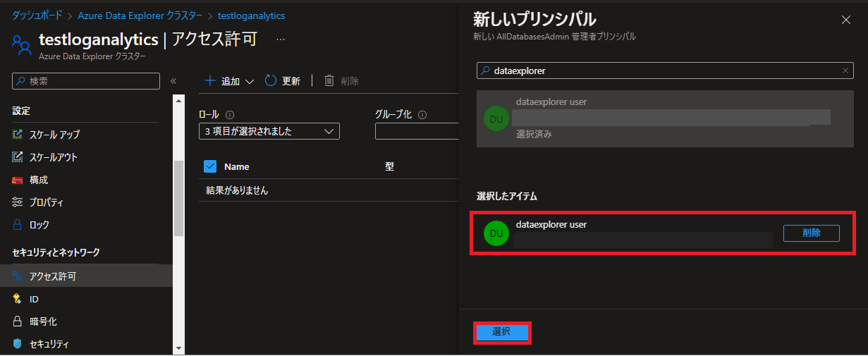Click the 結果がありません text
868x356 pixels.
(x=237, y=190)
